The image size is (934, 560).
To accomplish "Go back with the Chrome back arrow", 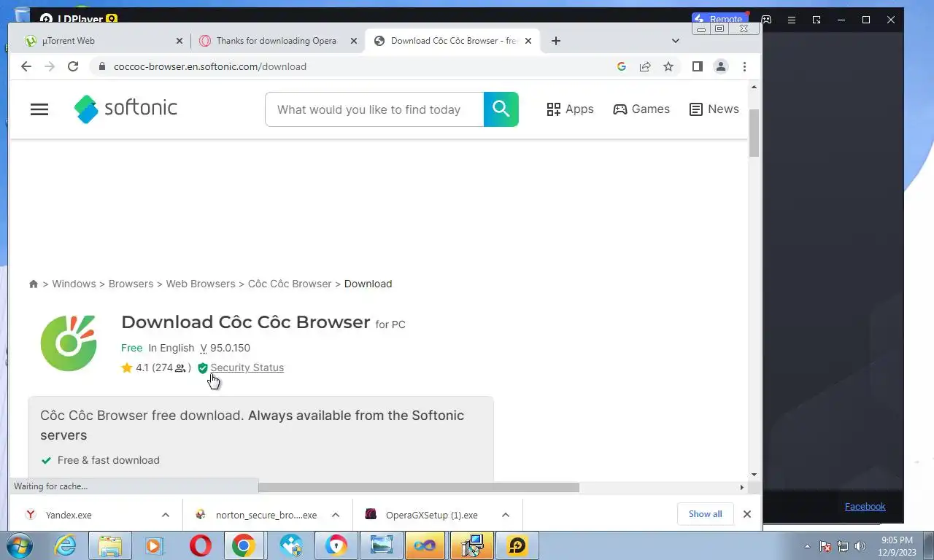I will pyautogui.click(x=26, y=66).
